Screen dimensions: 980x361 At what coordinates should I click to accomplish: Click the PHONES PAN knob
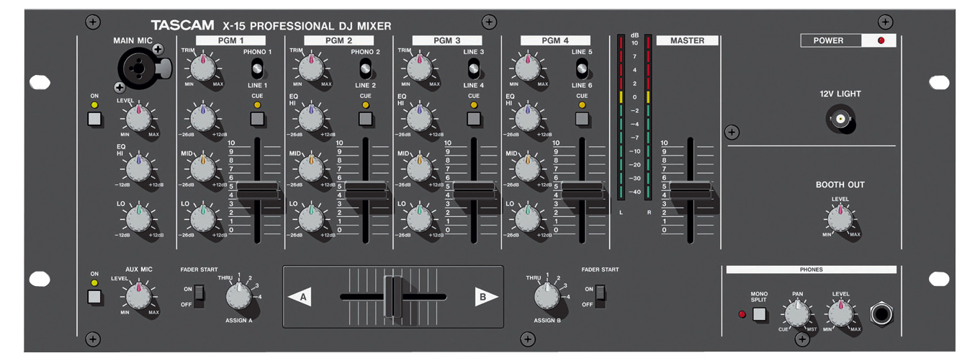pyautogui.click(x=796, y=315)
